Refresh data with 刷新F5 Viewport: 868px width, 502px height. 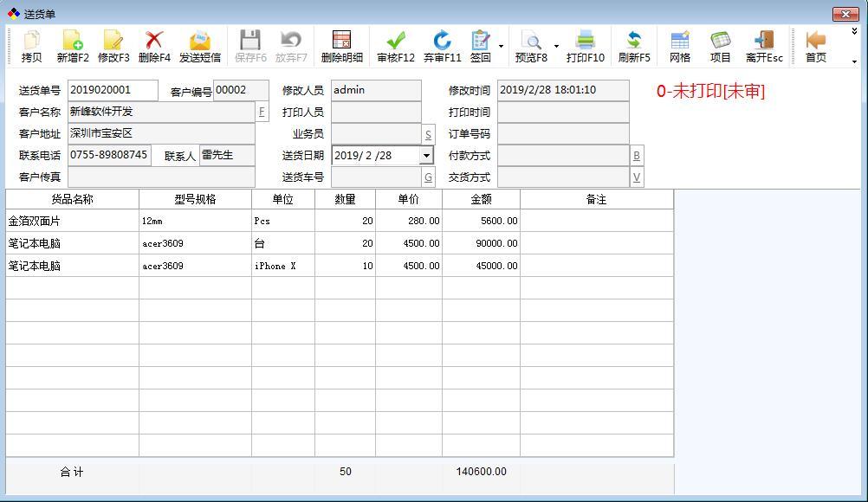634,47
